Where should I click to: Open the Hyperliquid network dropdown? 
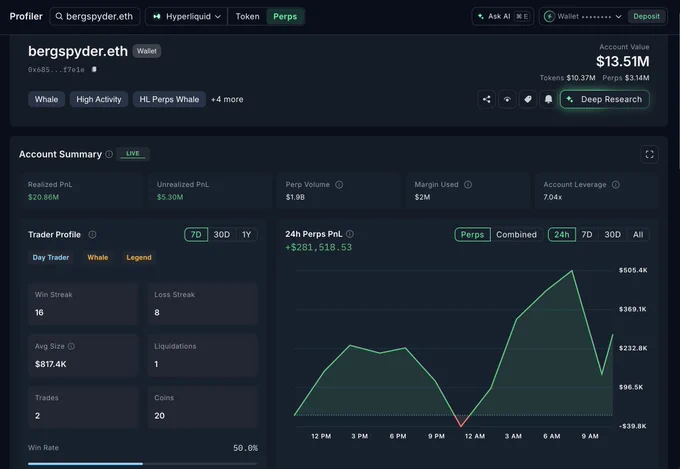pos(186,16)
